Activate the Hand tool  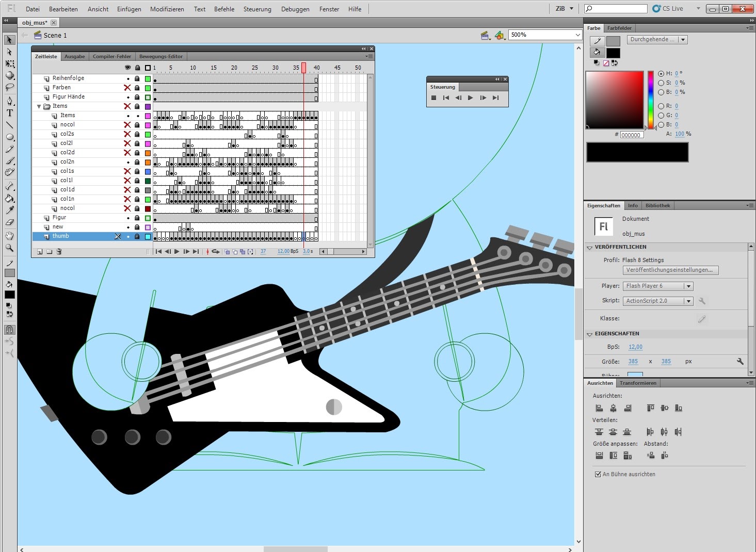tap(9, 236)
